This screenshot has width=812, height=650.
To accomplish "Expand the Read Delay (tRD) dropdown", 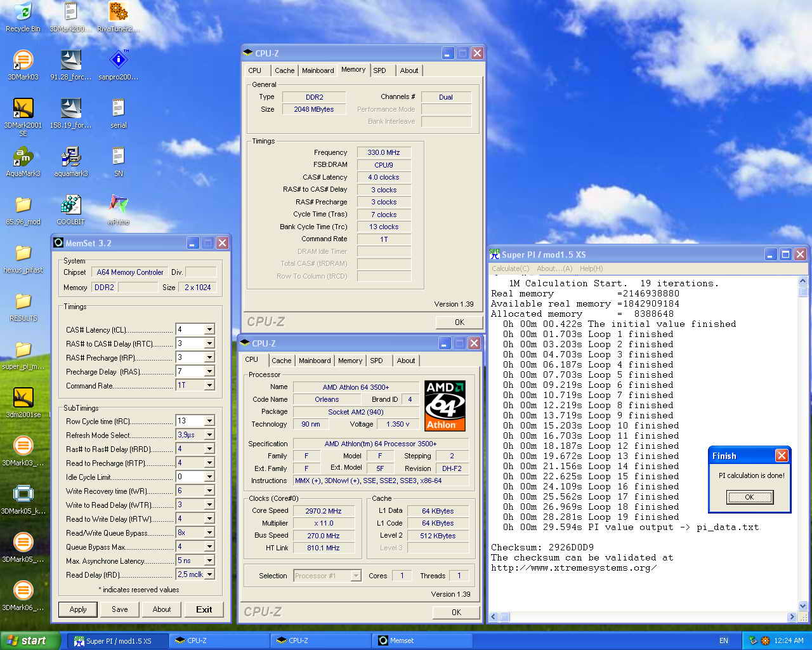I will [209, 574].
